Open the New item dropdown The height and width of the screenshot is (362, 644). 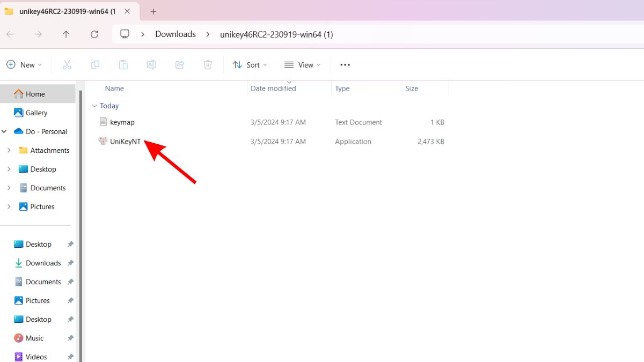(25, 65)
